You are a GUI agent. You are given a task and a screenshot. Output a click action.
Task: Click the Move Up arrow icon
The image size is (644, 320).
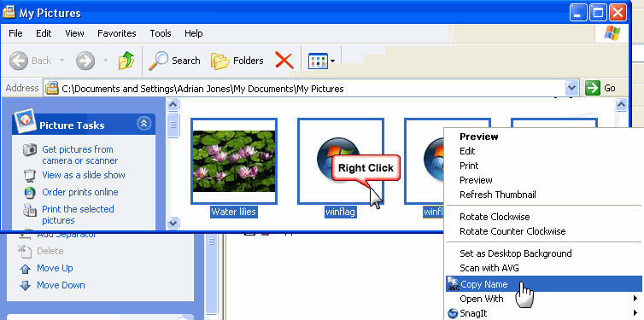26,269
